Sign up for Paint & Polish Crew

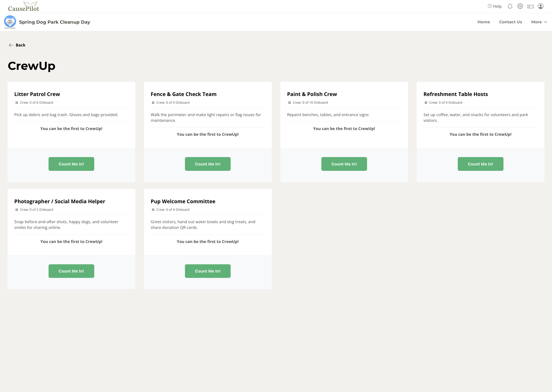pos(344,164)
